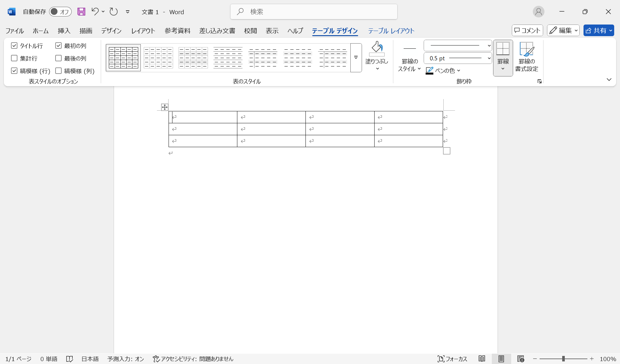This screenshot has width=620, height=364.
Task: Switch to Read Mode view icon
Action: click(482, 359)
